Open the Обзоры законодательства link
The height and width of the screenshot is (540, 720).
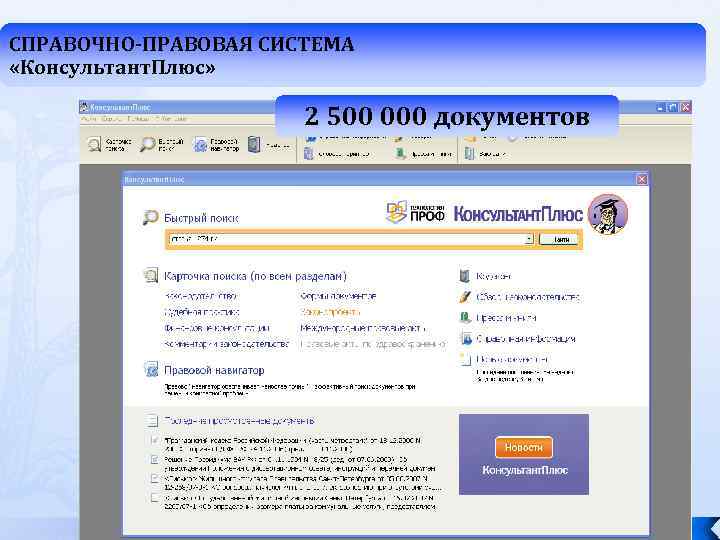coord(528,297)
